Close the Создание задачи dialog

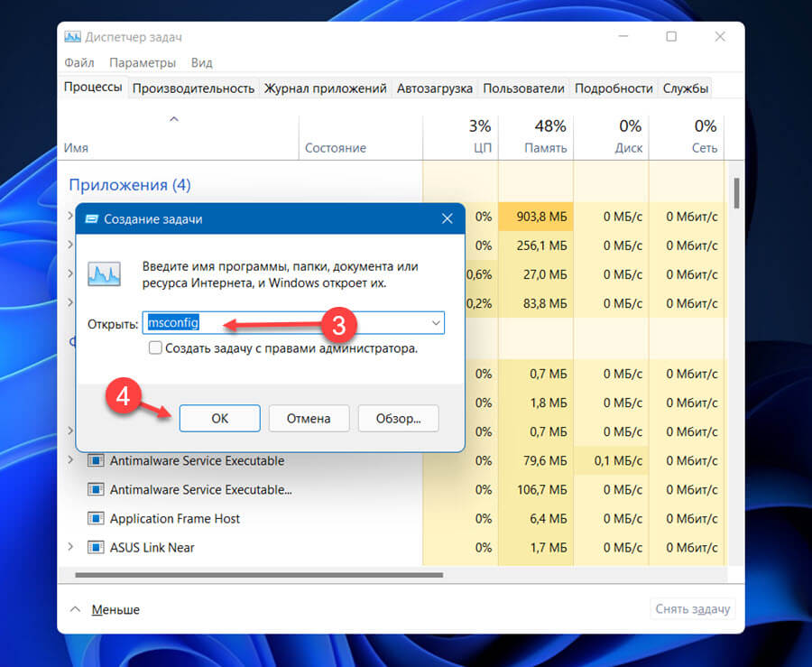[447, 219]
